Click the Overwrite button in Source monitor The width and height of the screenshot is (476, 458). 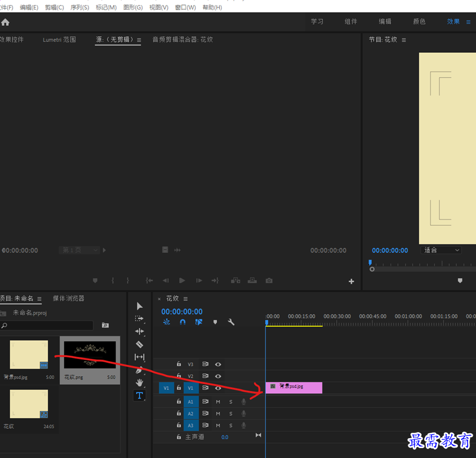[252, 280]
